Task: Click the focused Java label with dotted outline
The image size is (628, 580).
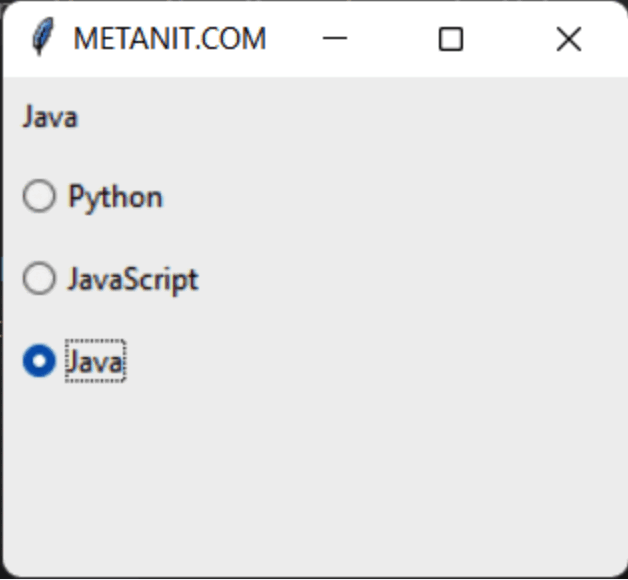Action: pos(96,361)
